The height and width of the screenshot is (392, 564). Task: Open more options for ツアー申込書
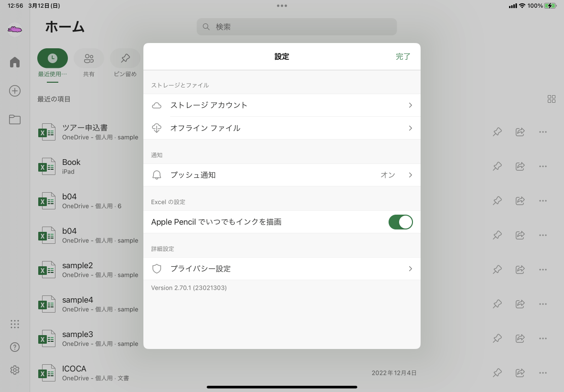[543, 132]
